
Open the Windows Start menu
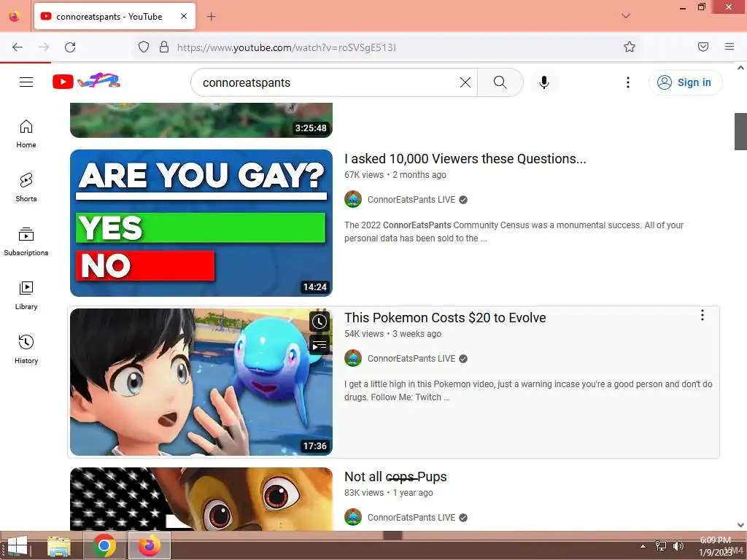(x=18, y=545)
